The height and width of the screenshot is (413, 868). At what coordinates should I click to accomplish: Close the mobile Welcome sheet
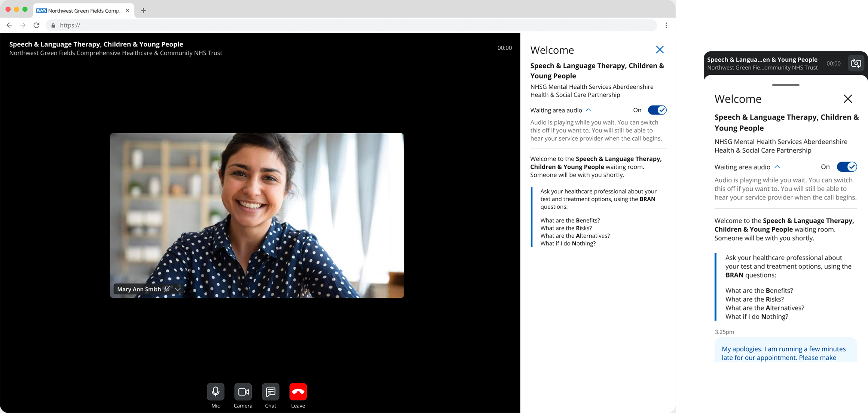(x=847, y=99)
